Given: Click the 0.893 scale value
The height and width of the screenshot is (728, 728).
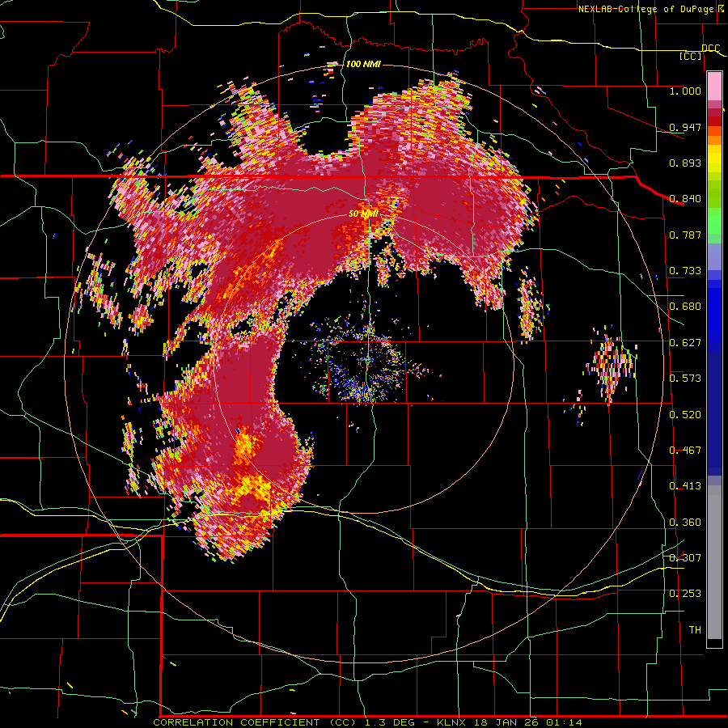Looking at the screenshot, I should (685, 163).
